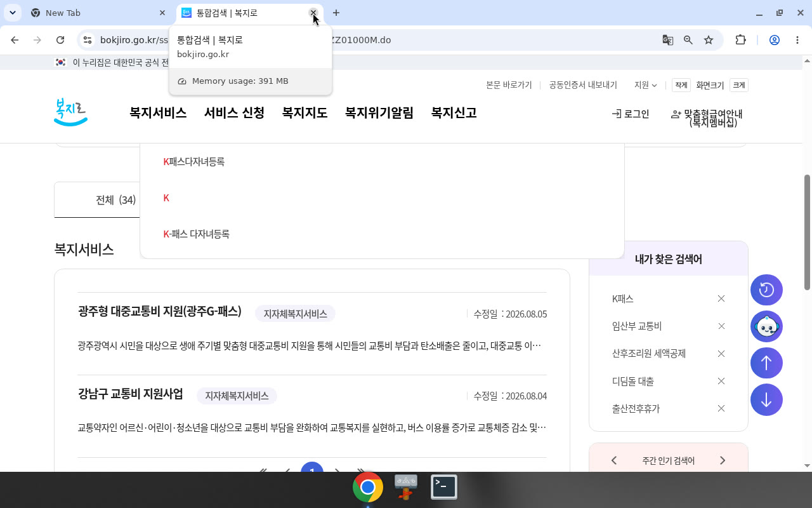Open 강남구 교통비 지원사업 result

tap(131, 394)
